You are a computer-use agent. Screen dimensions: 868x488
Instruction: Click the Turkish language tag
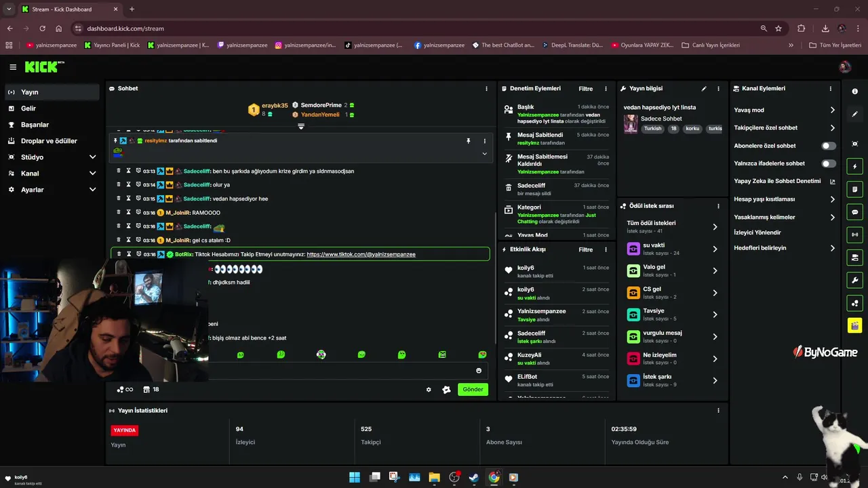tap(652, 128)
